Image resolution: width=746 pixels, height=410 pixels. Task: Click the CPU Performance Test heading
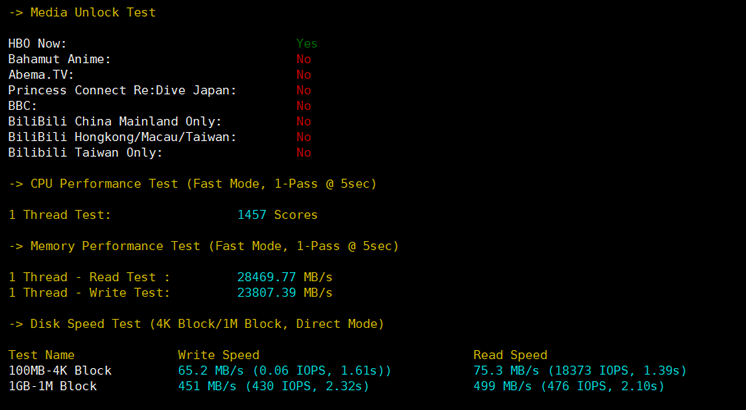(192, 184)
